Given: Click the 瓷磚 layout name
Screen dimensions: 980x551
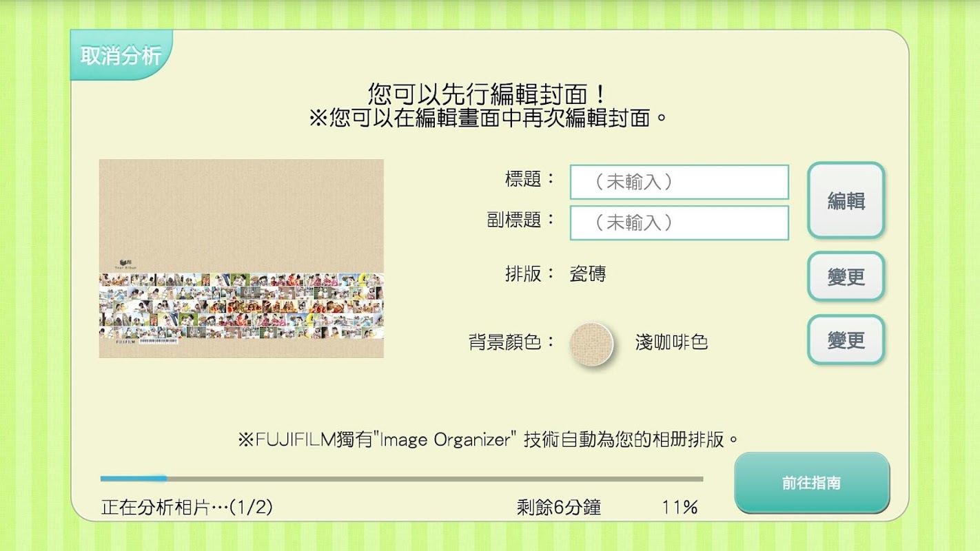Looking at the screenshot, I should 588,274.
